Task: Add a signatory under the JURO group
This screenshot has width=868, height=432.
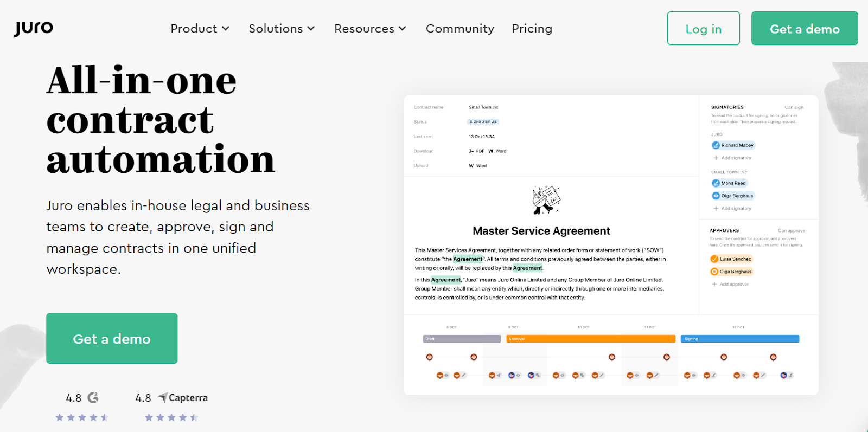Action: pyautogui.click(x=732, y=158)
